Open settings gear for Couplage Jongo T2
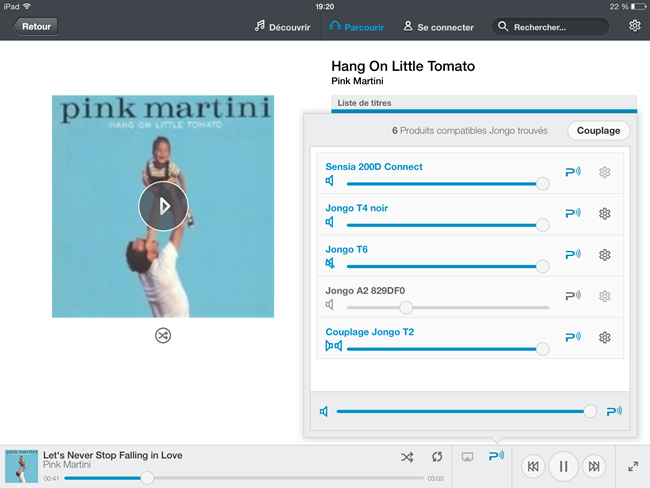 605,337
